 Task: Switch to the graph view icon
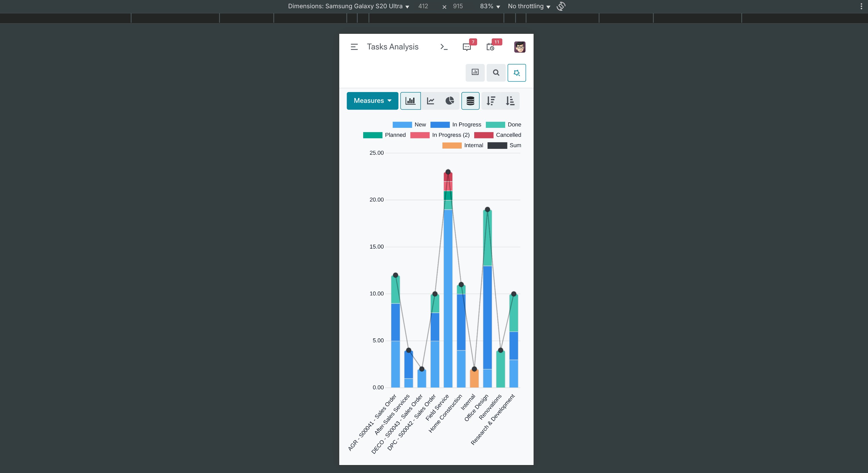tap(475, 72)
